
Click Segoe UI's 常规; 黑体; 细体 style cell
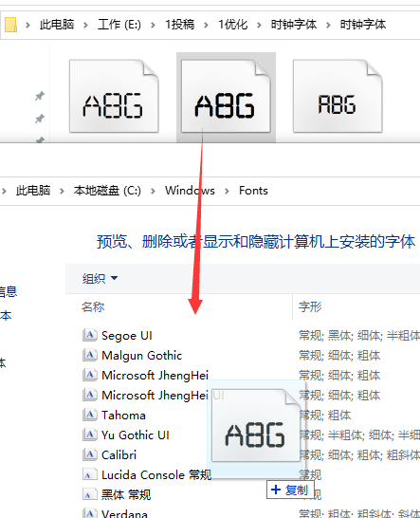359,336
